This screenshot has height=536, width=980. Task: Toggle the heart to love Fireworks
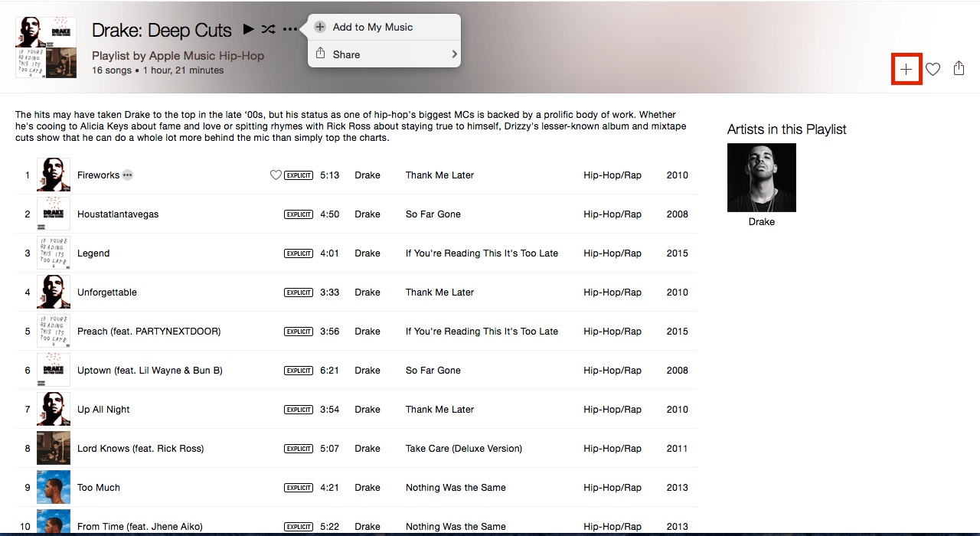coord(276,175)
